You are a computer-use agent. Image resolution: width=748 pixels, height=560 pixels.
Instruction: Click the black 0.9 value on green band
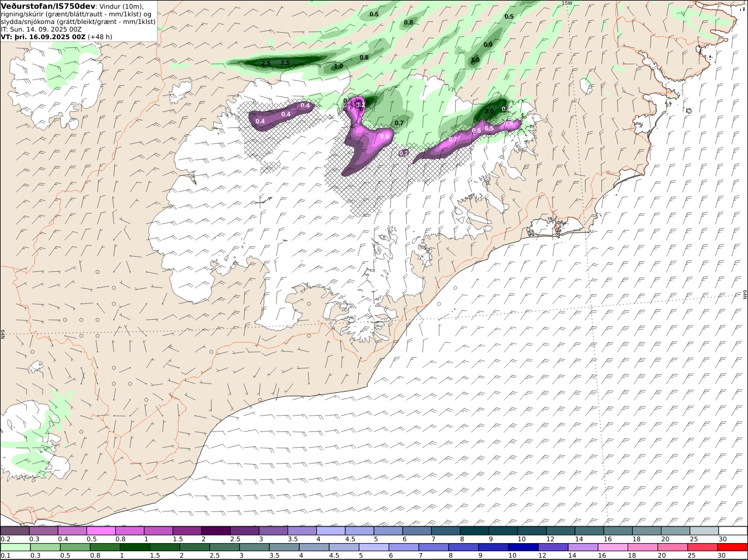(x=488, y=44)
